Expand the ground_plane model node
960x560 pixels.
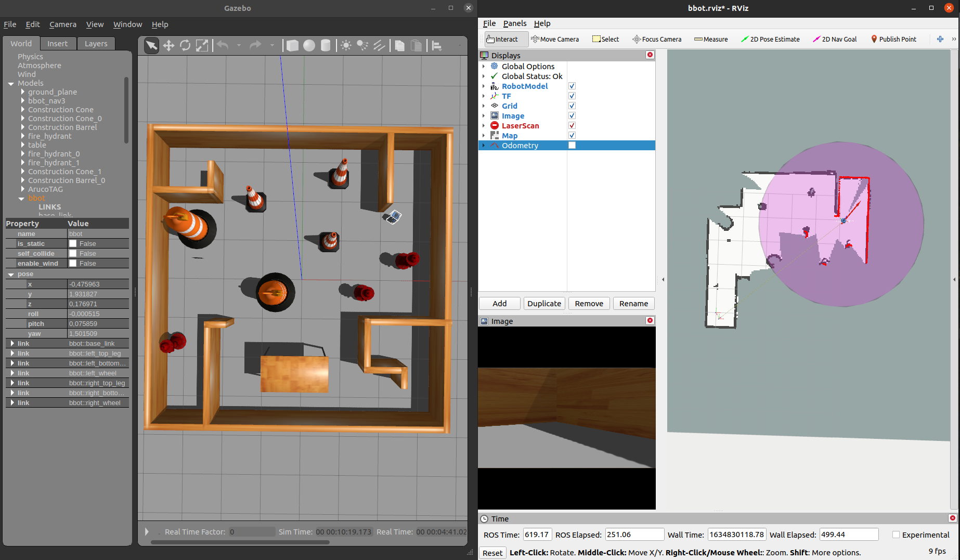click(23, 92)
